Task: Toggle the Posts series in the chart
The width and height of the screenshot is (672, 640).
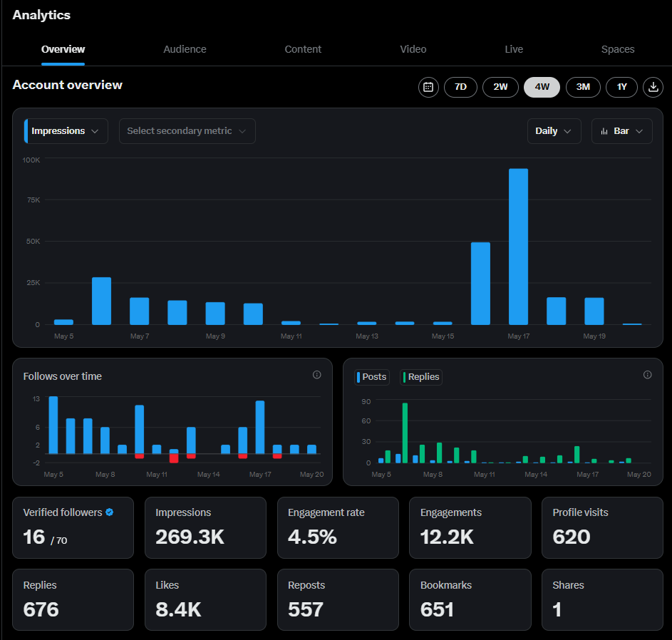Action: tap(371, 377)
